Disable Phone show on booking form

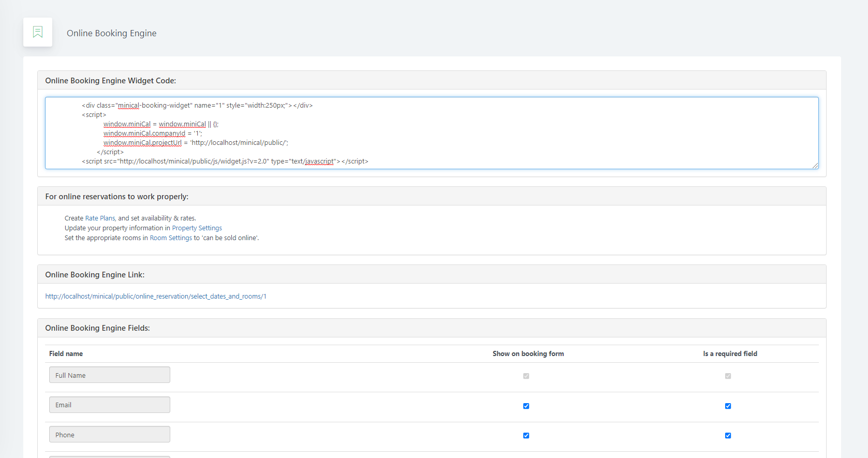pyautogui.click(x=526, y=435)
